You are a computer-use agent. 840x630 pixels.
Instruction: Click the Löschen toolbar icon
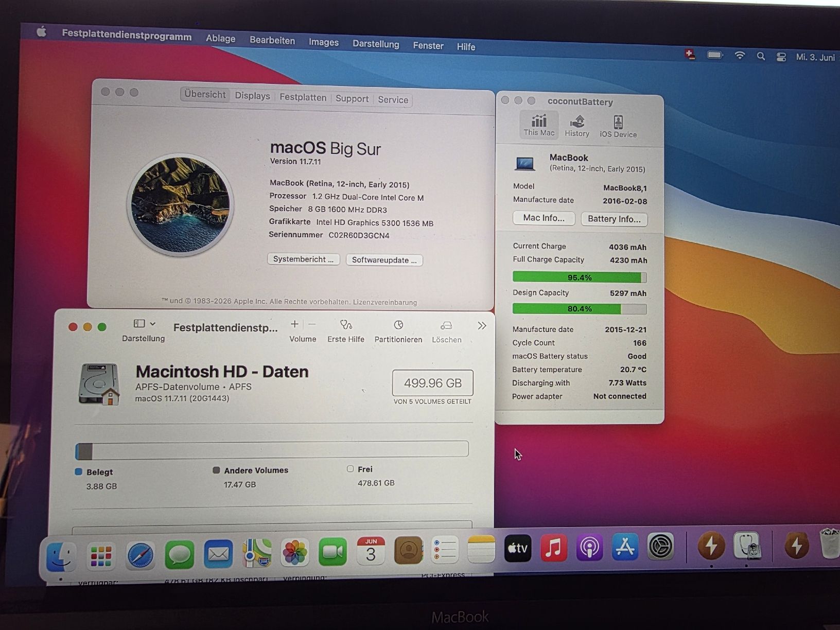pos(446,326)
